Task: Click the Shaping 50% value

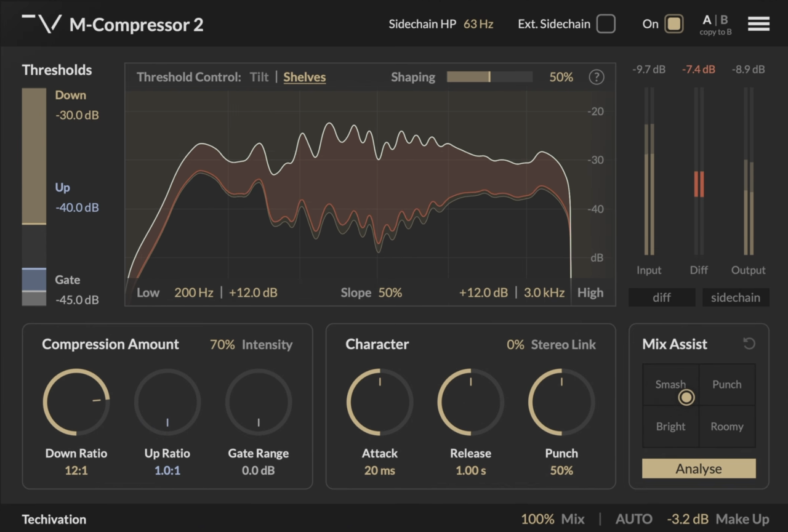Action: [561, 77]
